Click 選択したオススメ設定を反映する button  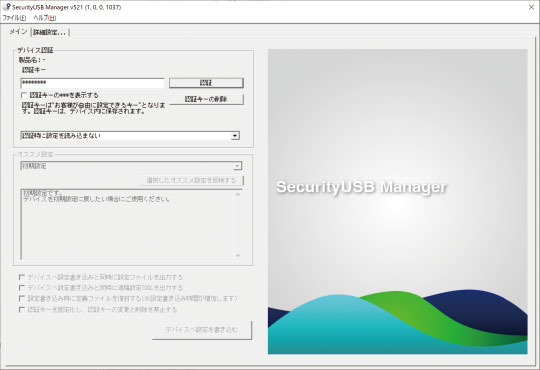(191, 180)
